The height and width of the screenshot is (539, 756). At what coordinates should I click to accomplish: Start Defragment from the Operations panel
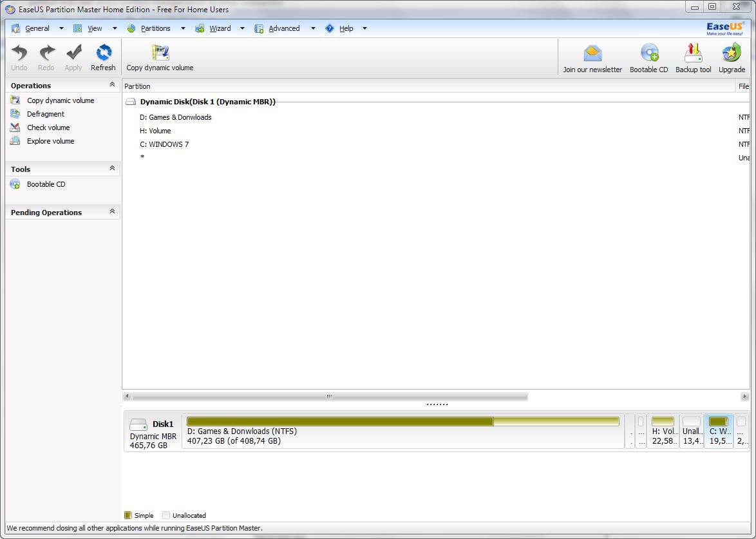[x=45, y=114]
